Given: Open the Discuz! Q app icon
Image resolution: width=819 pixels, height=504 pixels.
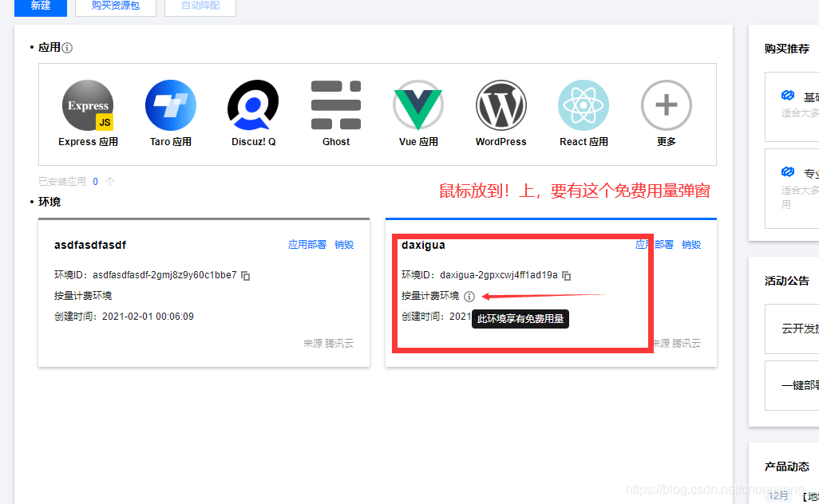Looking at the screenshot, I should 253,105.
